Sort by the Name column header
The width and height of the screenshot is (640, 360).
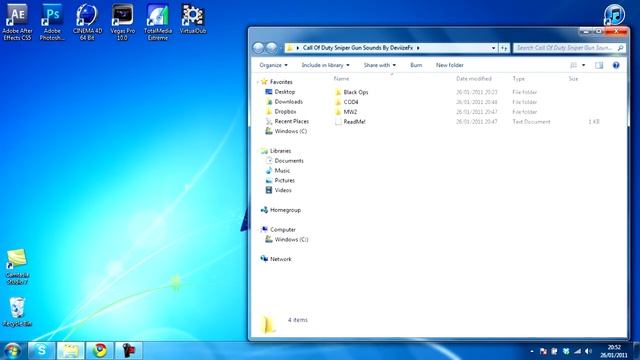pos(341,79)
